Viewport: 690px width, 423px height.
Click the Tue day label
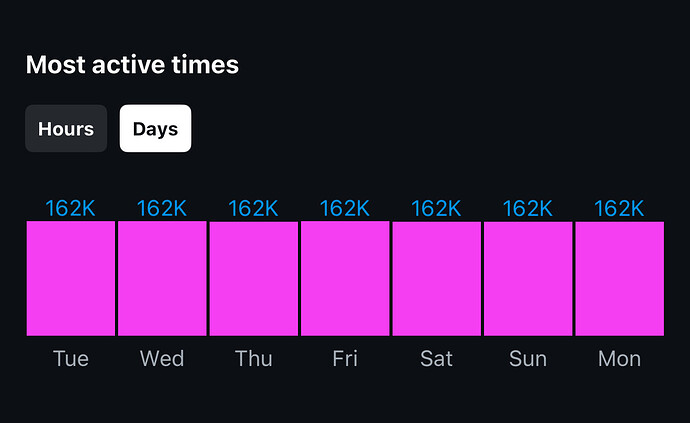(71, 358)
